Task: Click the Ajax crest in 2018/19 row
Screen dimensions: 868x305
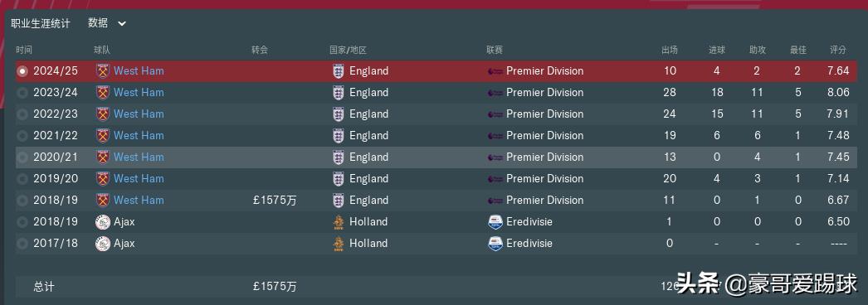Action: pyautogui.click(x=102, y=221)
